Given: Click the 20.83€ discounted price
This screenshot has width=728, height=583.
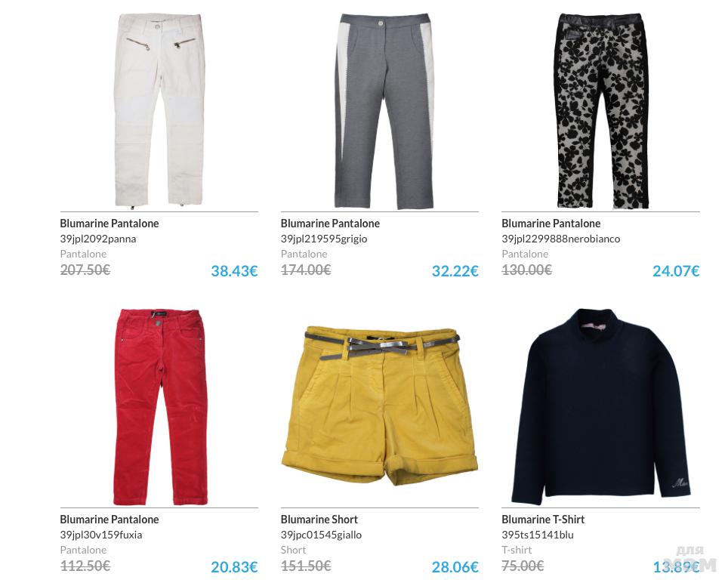Looking at the screenshot, I should (x=234, y=567).
